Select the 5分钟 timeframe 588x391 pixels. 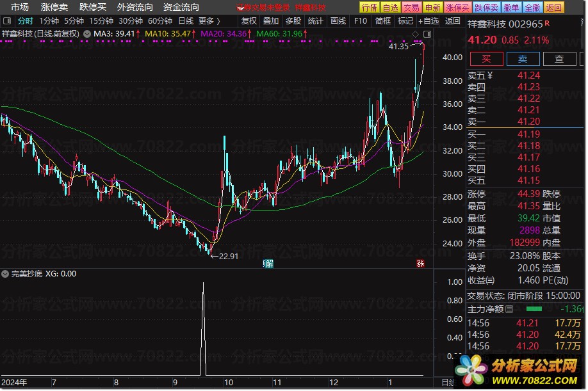click(74, 21)
